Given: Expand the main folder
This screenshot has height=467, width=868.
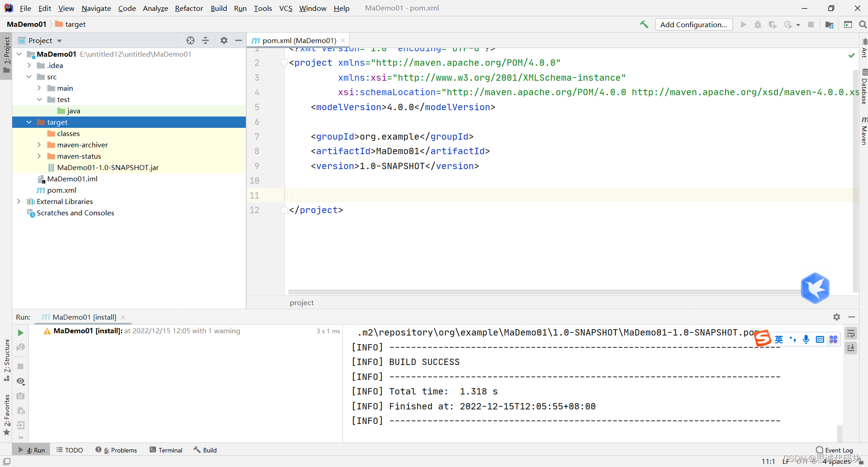Looking at the screenshot, I should [39, 88].
